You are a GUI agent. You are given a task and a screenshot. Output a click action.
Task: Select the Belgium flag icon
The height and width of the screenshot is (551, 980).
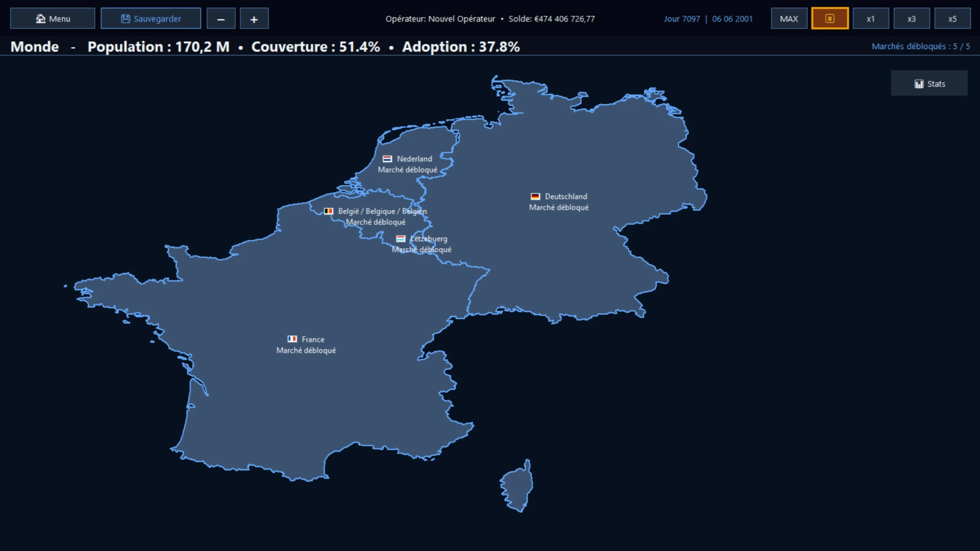[x=329, y=211]
